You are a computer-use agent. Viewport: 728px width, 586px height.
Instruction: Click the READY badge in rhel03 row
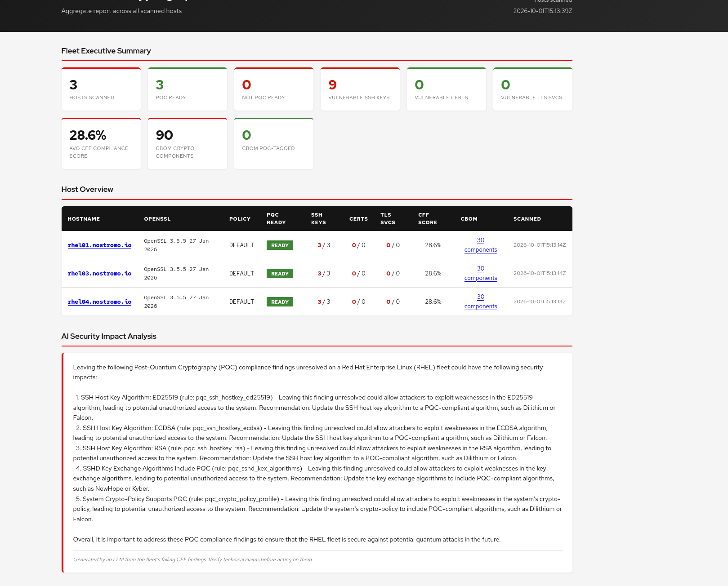coord(280,273)
